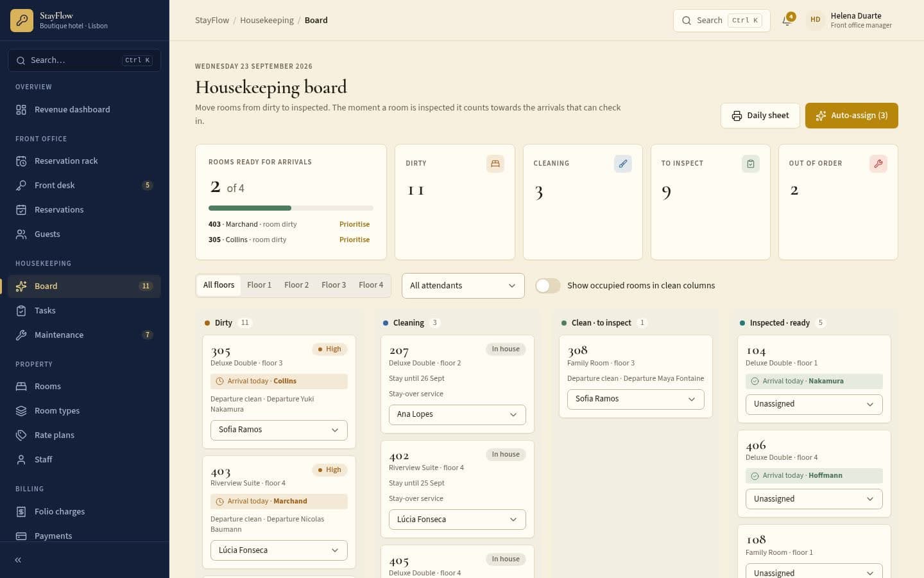Open the All attendants dropdown
Image resolution: width=924 pixels, height=578 pixels.
(x=463, y=286)
